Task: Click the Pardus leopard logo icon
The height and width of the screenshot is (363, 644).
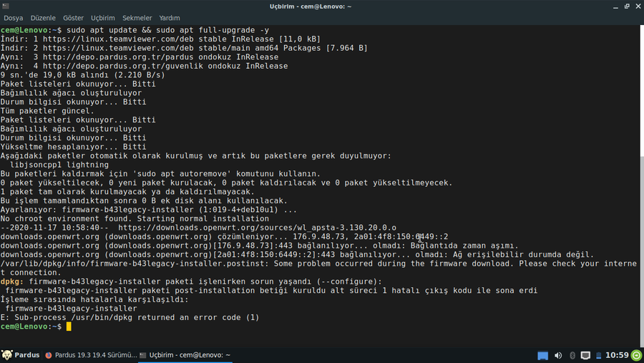Action: (7, 355)
